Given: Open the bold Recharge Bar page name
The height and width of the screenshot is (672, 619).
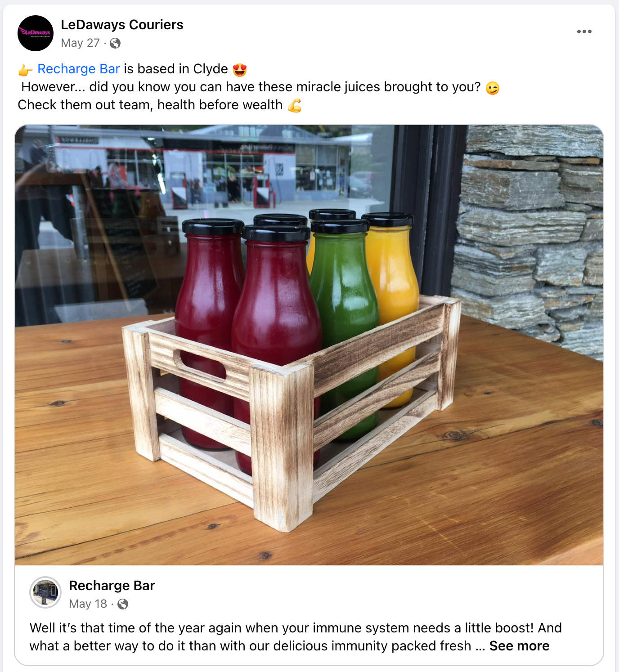Looking at the screenshot, I should pos(112,586).
